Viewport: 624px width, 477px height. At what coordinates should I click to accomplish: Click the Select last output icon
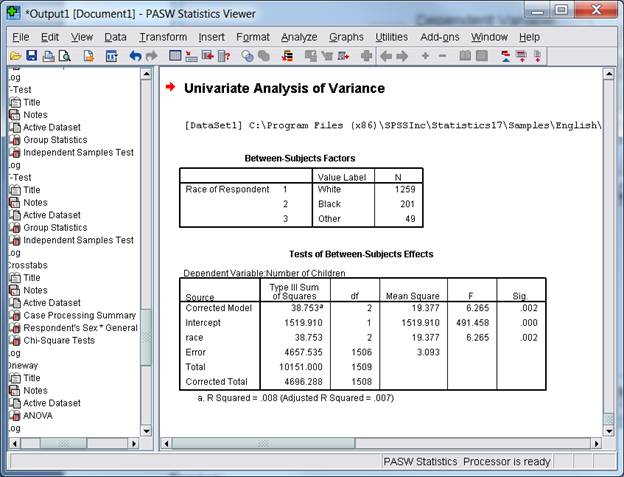(287, 56)
